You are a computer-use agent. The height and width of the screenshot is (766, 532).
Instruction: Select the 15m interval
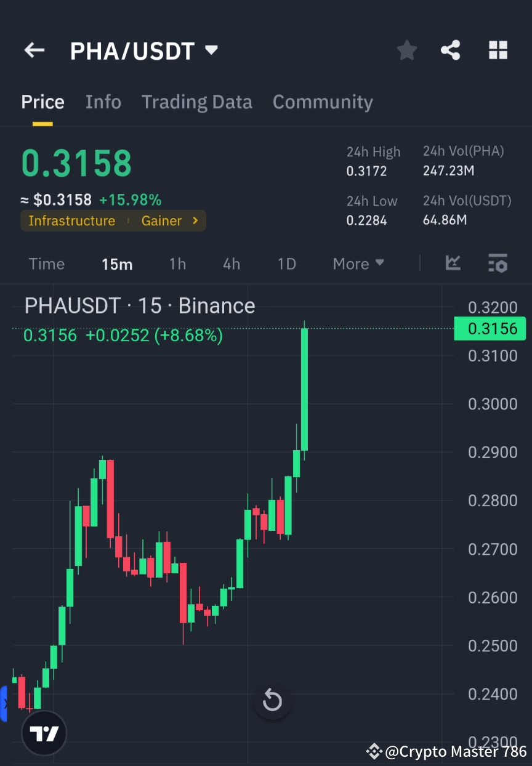pyautogui.click(x=117, y=264)
